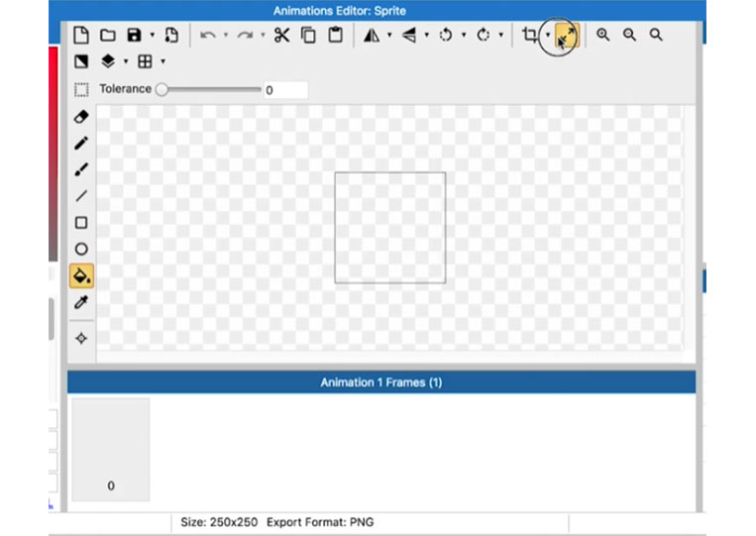Open the Save options dropdown arrow
756x536 pixels.
click(x=153, y=36)
